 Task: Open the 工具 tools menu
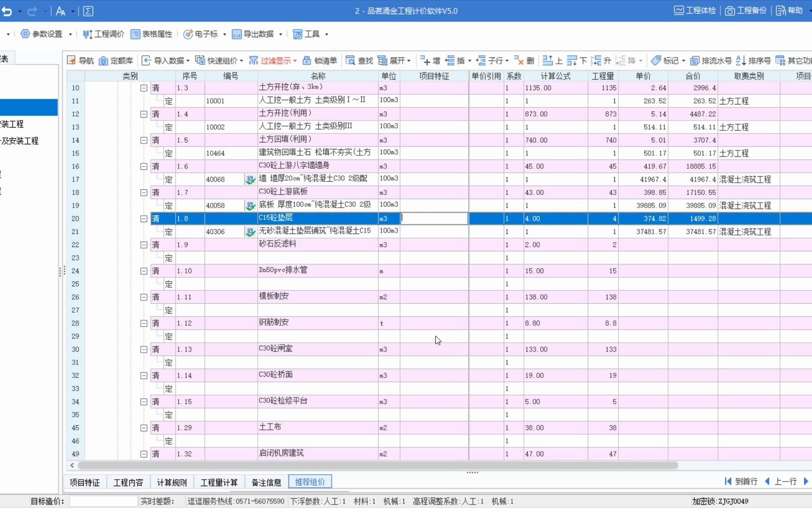(306, 34)
